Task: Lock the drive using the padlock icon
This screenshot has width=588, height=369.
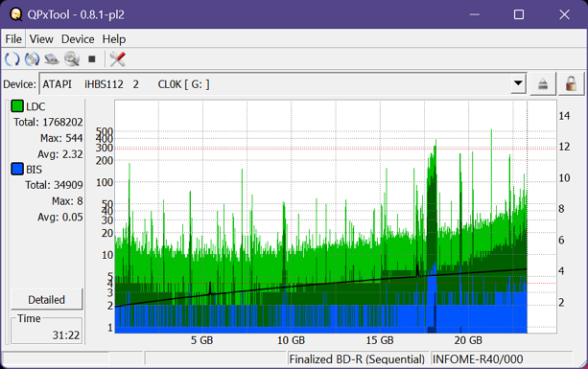Action: tap(571, 84)
